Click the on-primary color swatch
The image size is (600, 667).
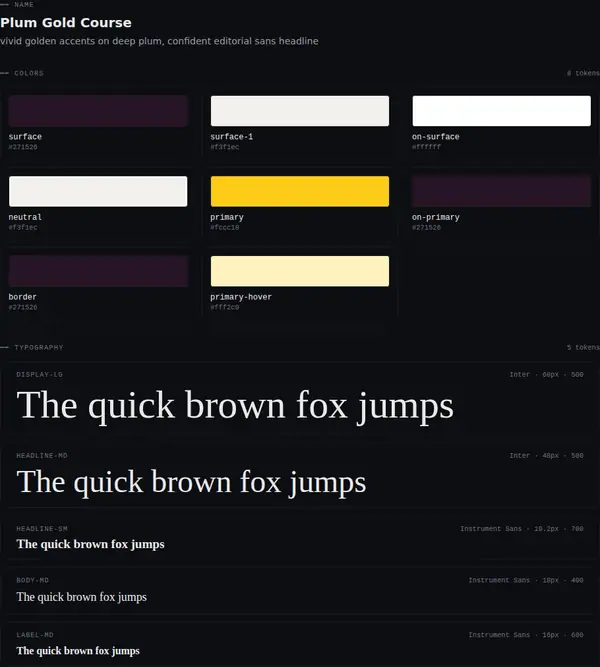click(x=501, y=191)
